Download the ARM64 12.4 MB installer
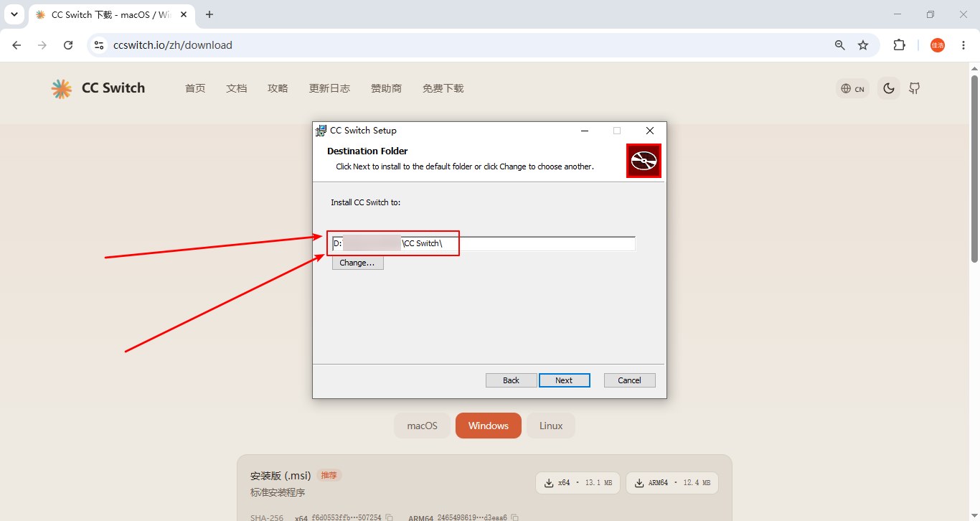Viewport: 980px width, 521px height. click(672, 483)
